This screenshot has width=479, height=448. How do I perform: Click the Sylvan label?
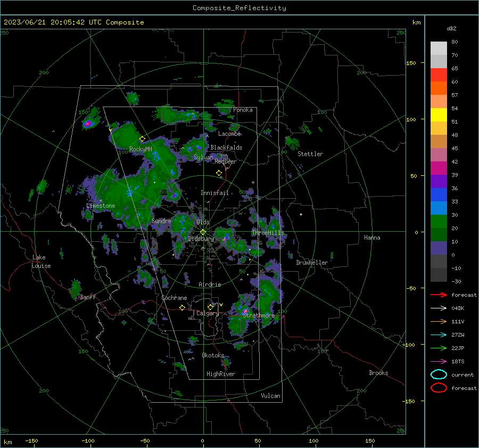203,158
